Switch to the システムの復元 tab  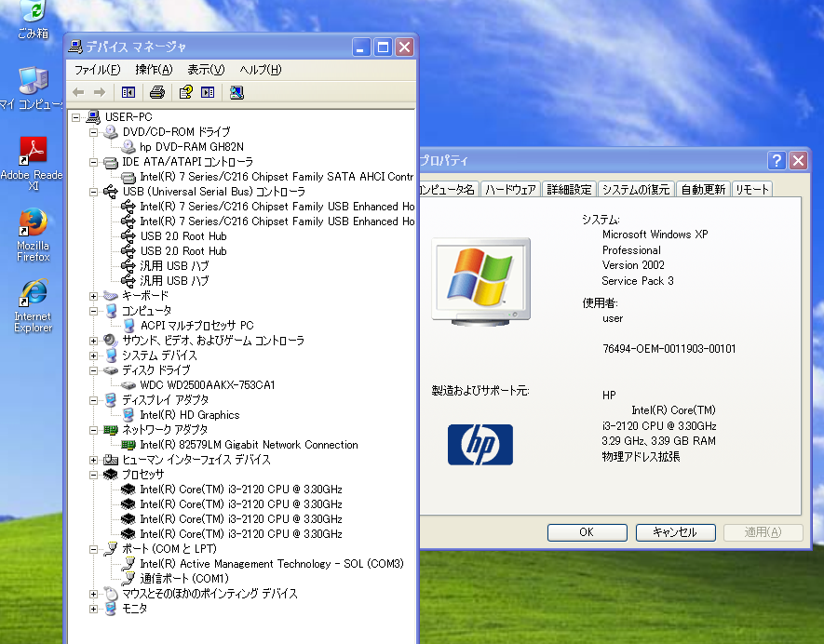[636, 189]
